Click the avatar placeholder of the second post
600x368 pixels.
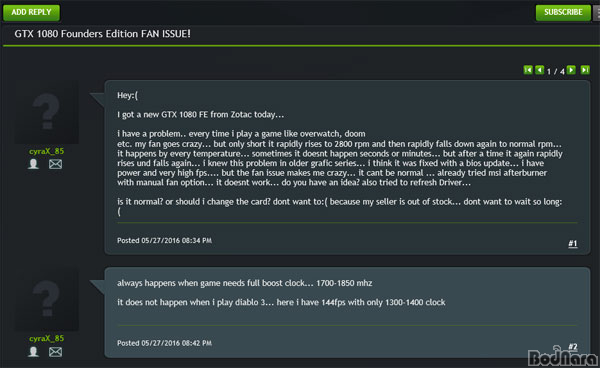click(x=47, y=300)
